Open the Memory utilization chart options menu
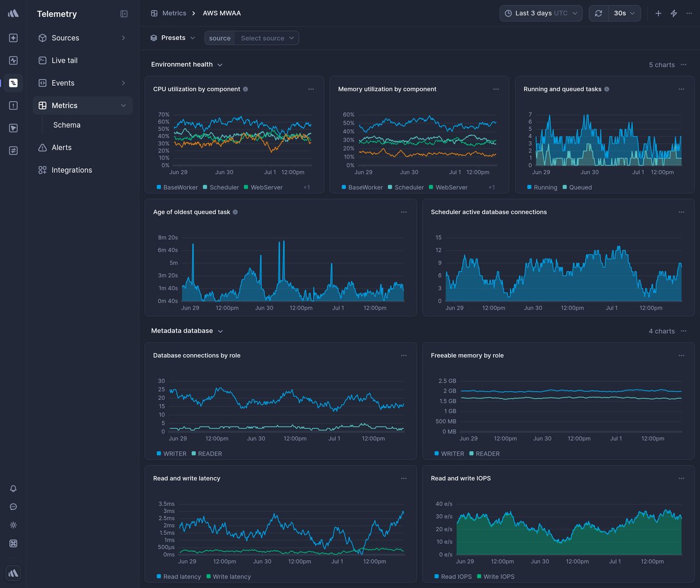The height and width of the screenshot is (588, 700). coord(496,89)
